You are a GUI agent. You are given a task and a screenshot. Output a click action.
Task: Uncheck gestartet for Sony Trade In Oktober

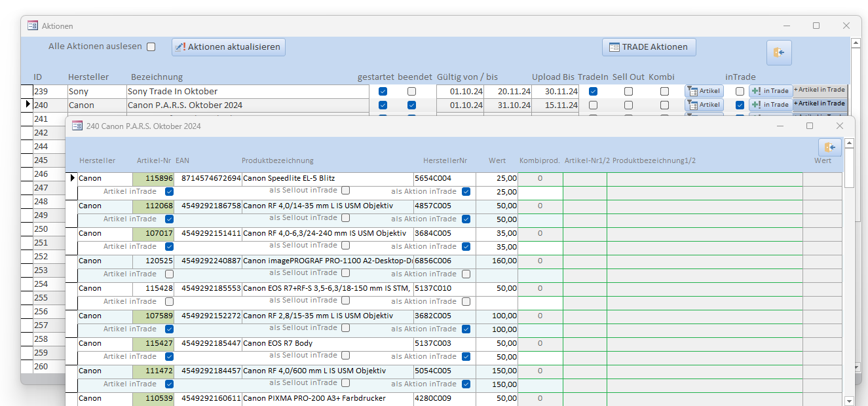click(383, 92)
